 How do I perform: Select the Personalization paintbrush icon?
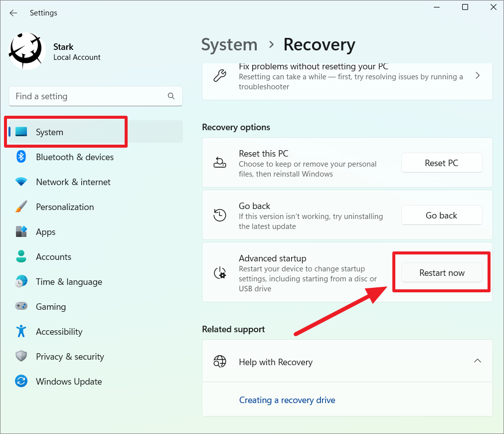click(21, 207)
